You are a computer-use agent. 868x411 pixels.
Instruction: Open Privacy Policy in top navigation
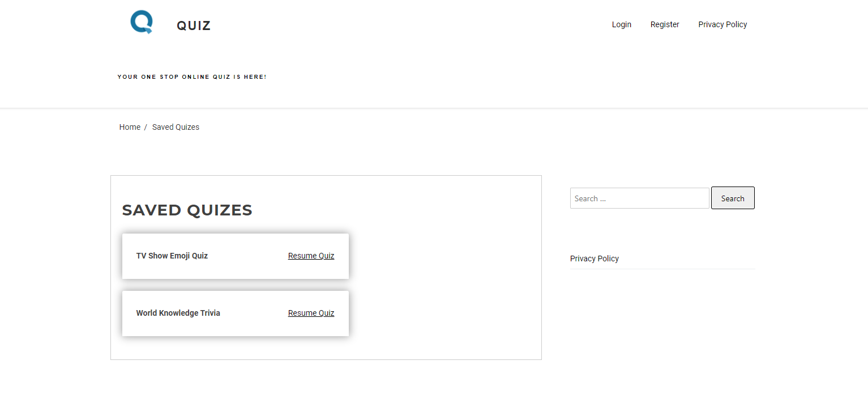722,24
